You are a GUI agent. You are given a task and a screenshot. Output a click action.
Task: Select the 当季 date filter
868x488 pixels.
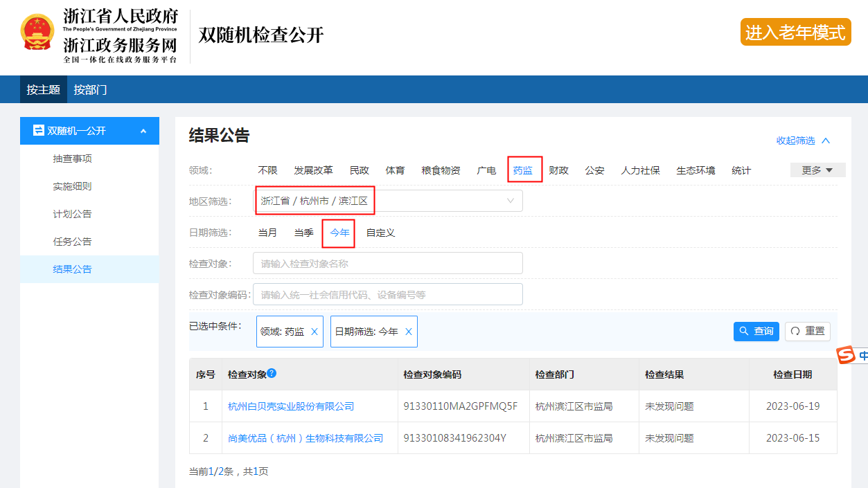click(x=303, y=233)
